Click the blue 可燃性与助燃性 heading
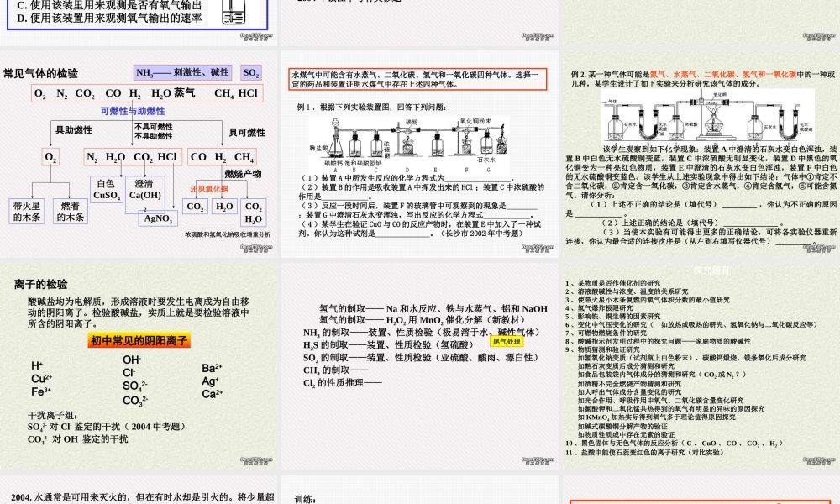Screen dimensions: 840x504 pyautogui.click(x=133, y=111)
